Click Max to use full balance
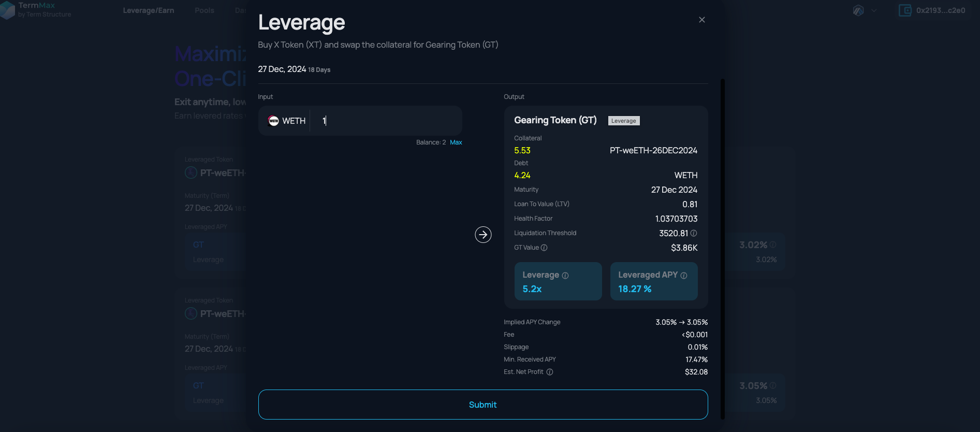The image size is (980, 432). 456,142
